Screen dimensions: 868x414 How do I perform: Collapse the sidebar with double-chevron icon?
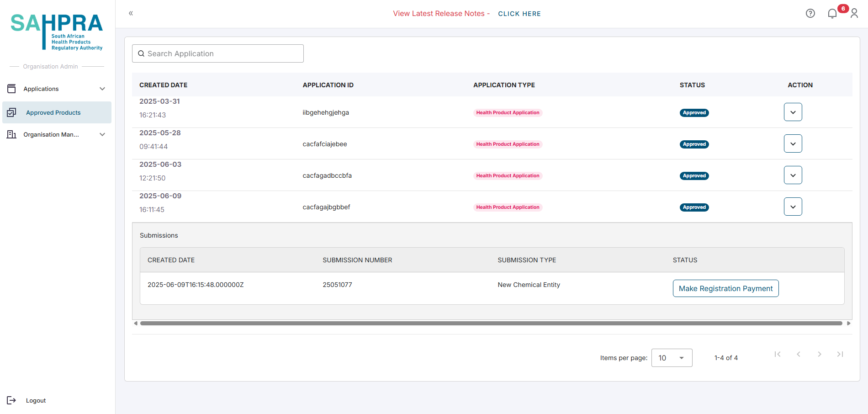tap(131, 13)
